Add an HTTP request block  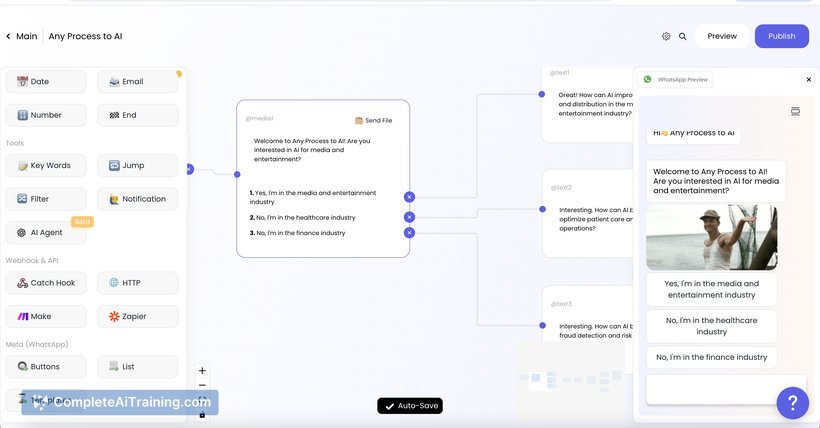138,283
